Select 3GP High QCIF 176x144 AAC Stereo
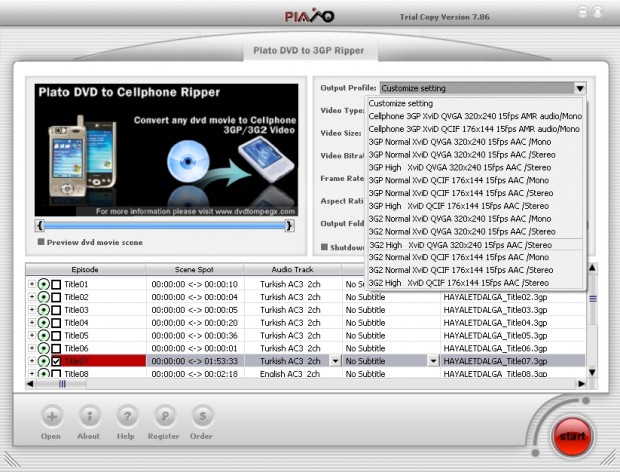 point(475,206)
